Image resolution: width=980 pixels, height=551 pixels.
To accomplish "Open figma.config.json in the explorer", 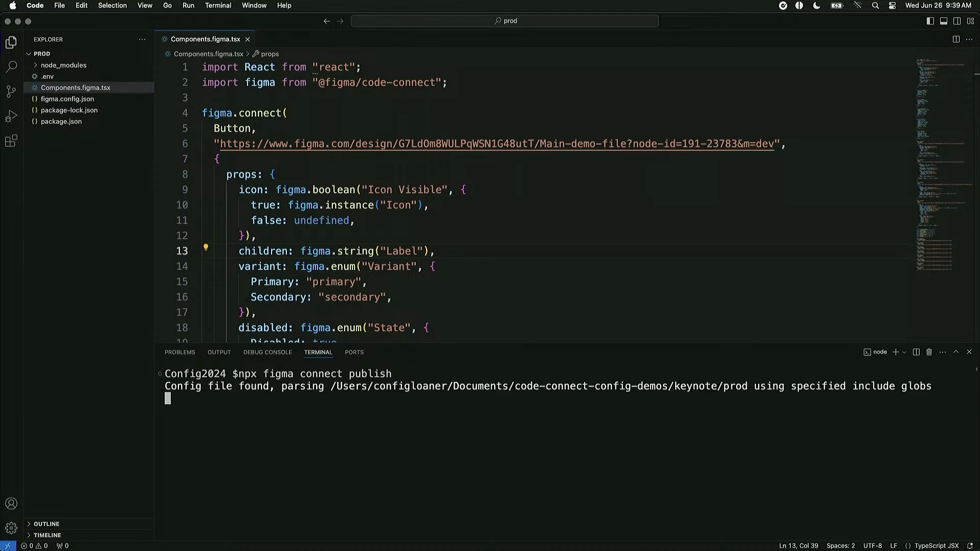I will click(x=88, y=99).
